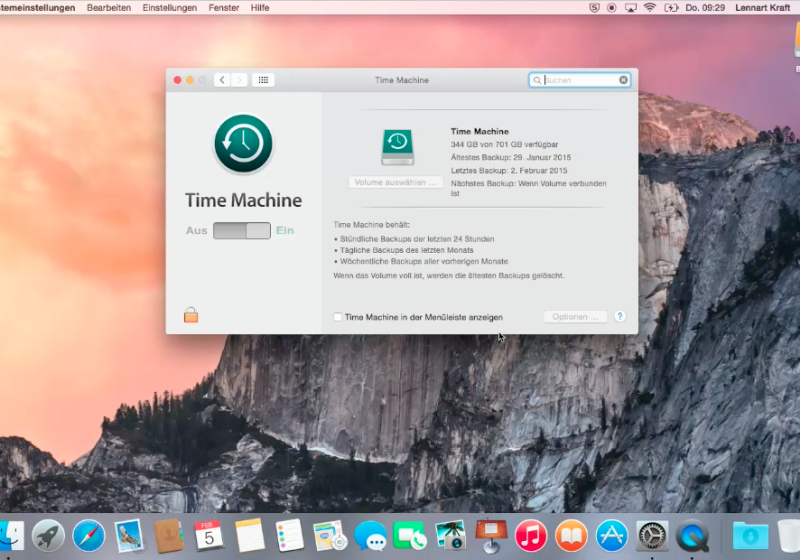Launch iTunes from the Dock
Viewport: 800px width, 560px height.
(531, 536)
